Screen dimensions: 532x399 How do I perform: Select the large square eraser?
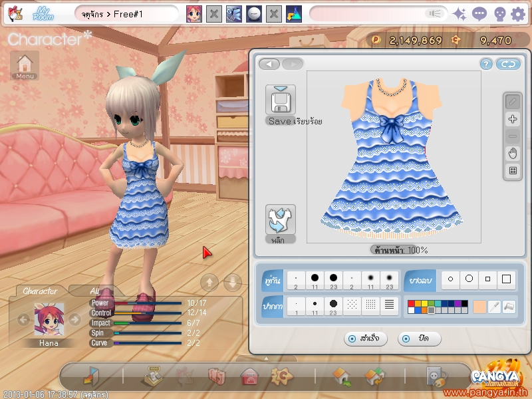506,279
